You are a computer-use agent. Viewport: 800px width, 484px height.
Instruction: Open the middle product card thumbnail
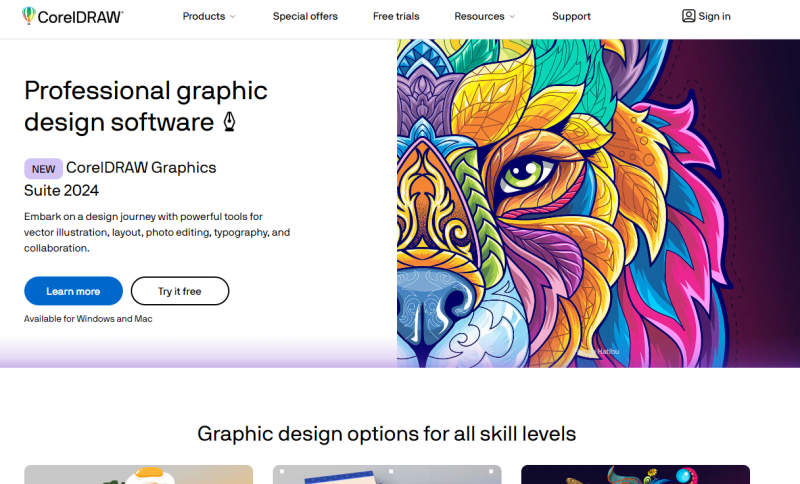tap(387, 474)
